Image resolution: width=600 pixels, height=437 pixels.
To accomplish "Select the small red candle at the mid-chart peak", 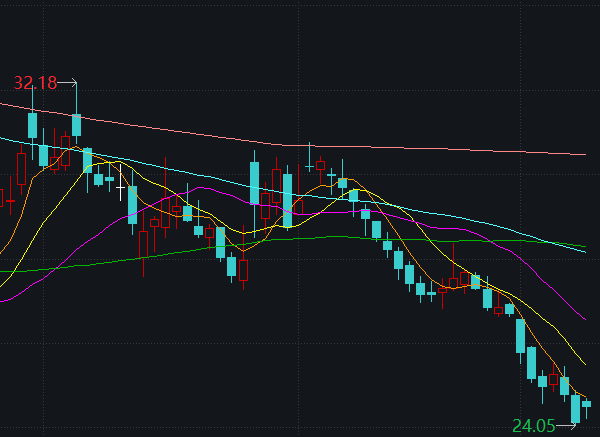I will pos(320,164).
